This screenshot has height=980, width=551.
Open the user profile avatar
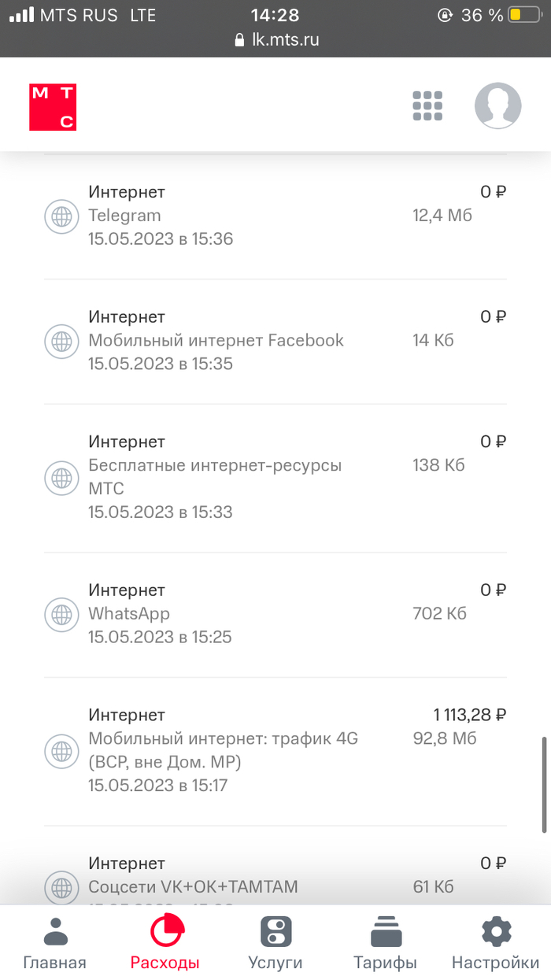[497, 106]
